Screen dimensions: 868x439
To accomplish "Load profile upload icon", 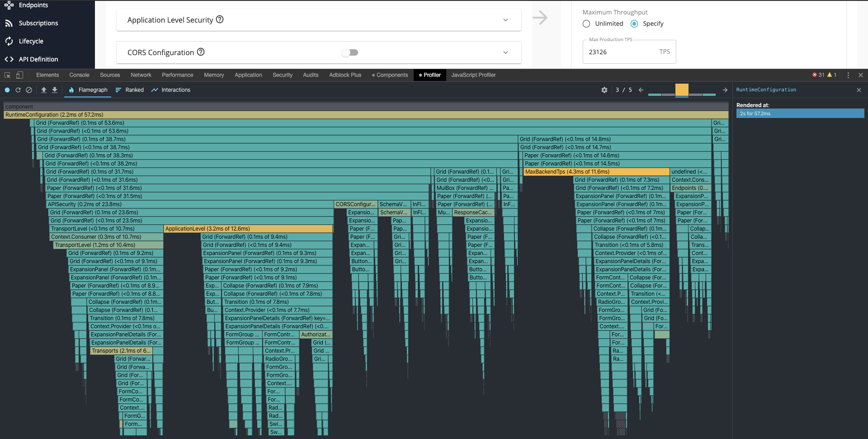I will pos(44,90).
